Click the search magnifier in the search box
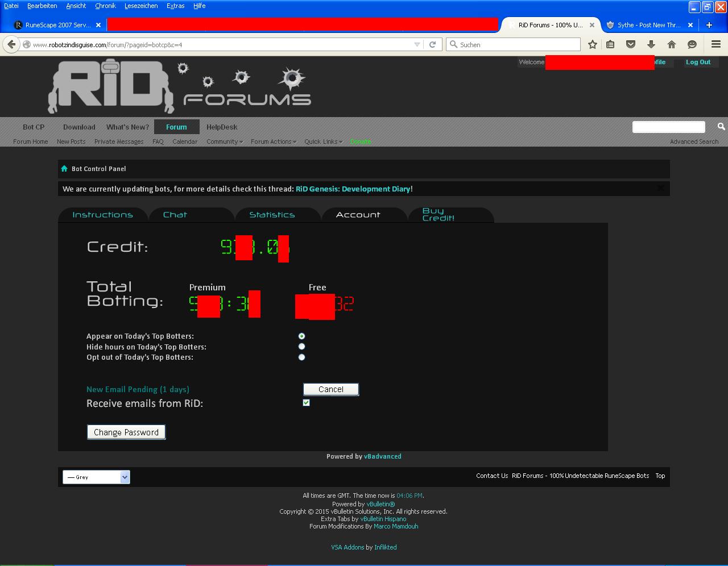The height and width of the screenshot is (566, 728). (x=453, y=44)
